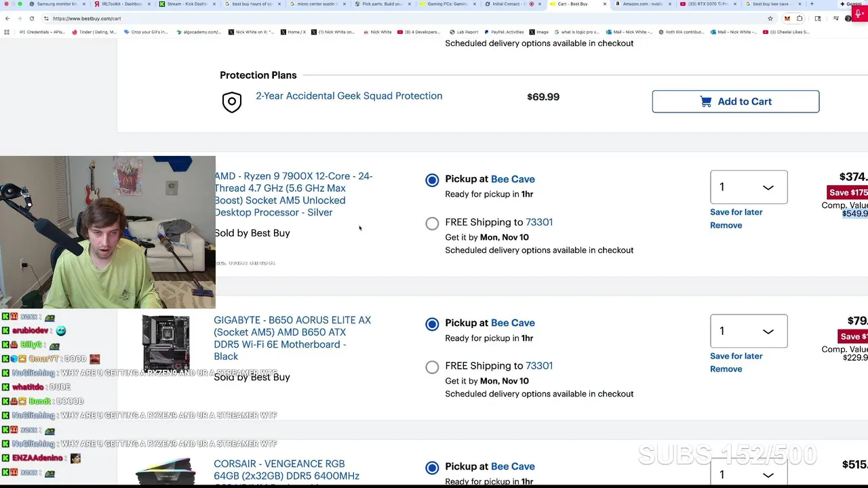
Task: Reload the Best Buy cart page
Action: [x=31, y=18]
